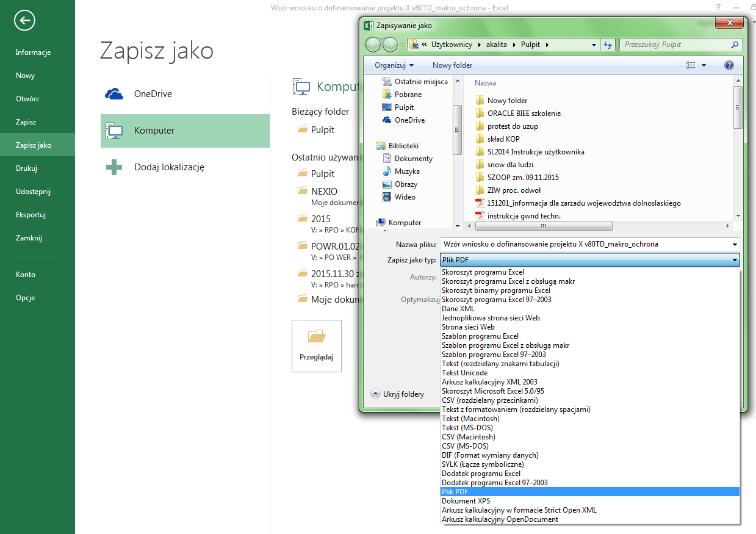Click Ukryj foldery button
This screenshot has width=756, height=534.
(x=398, y=394)
